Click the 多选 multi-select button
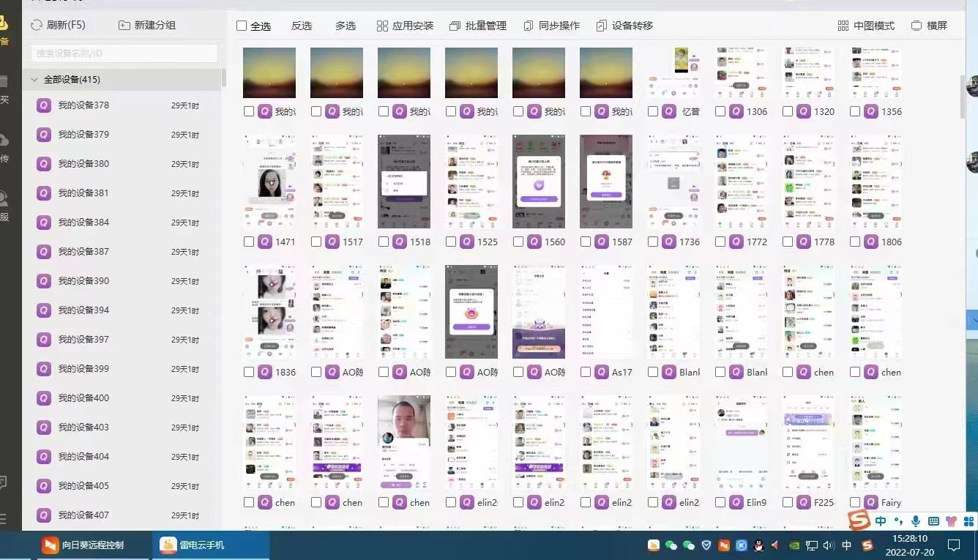Viewport: 978px width, 560px height. [x=345, y=25]
